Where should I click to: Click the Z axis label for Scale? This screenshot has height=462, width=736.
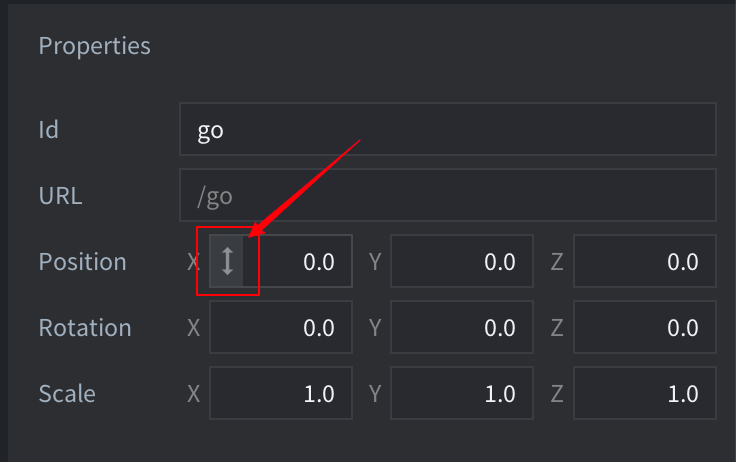tap(557, 394)
